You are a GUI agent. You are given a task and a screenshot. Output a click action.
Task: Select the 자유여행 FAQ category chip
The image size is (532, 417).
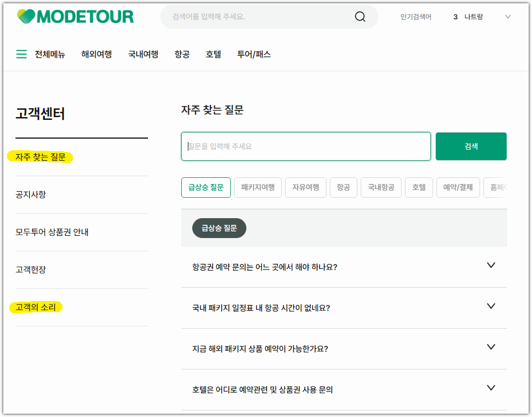point(305,187)
